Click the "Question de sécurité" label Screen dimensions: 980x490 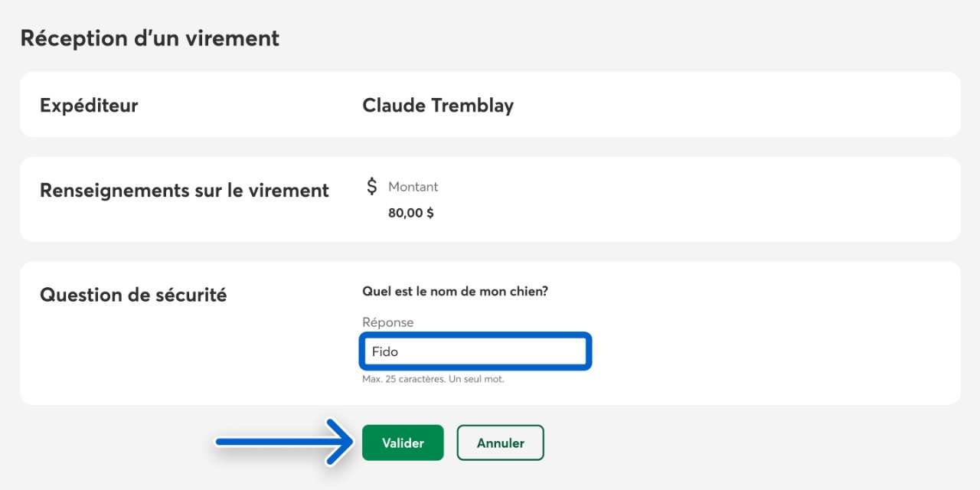pyautogui.click(x=133, y=295)
